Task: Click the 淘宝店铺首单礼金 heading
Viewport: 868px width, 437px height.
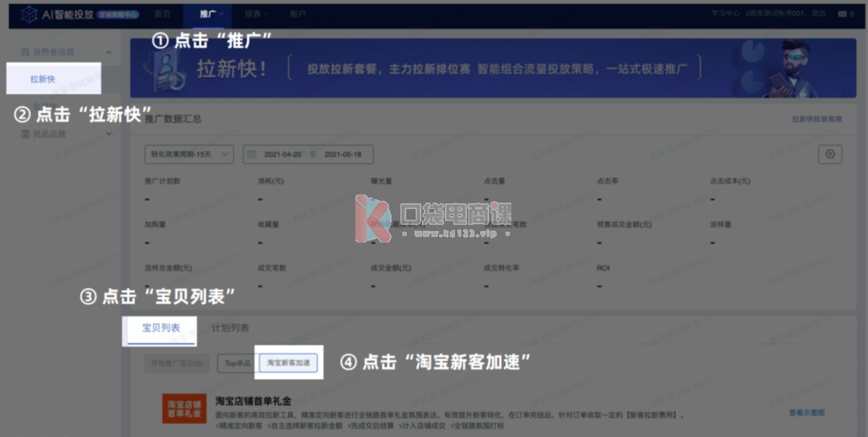Action: tap(253, 401)
